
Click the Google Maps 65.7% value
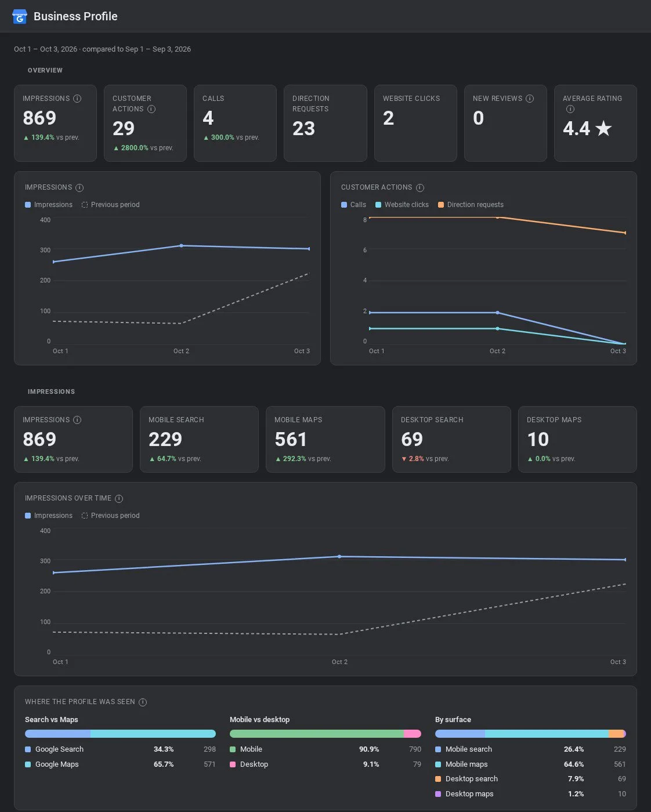point(164,764)
